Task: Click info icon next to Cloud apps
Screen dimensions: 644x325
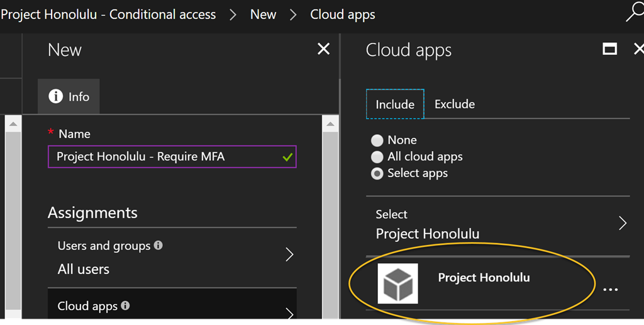Action: tap(125, 305)
